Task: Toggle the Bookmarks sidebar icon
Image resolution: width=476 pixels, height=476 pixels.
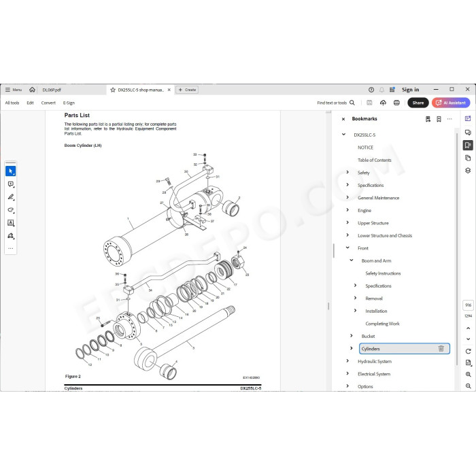Action: [x=468, y=145]
